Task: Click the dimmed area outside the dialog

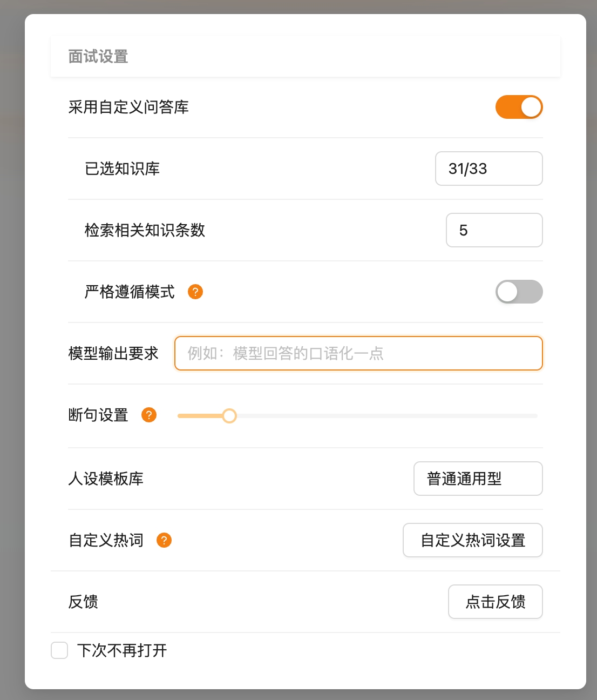Action: click(11, 350)
